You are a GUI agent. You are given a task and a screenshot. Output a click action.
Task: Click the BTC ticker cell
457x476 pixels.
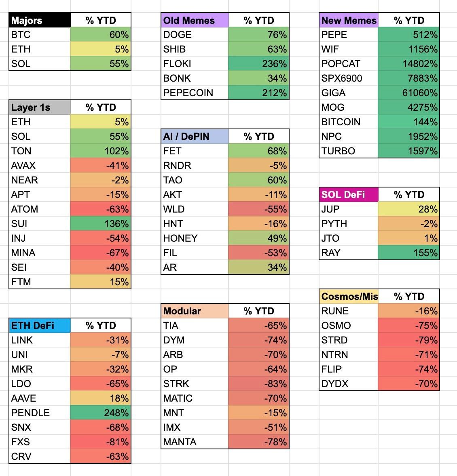click(x=40, y=35)
